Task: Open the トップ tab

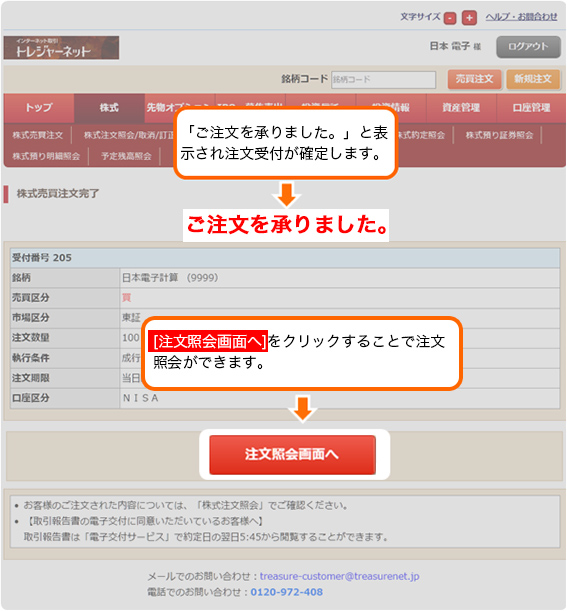Action: [39, 108]
